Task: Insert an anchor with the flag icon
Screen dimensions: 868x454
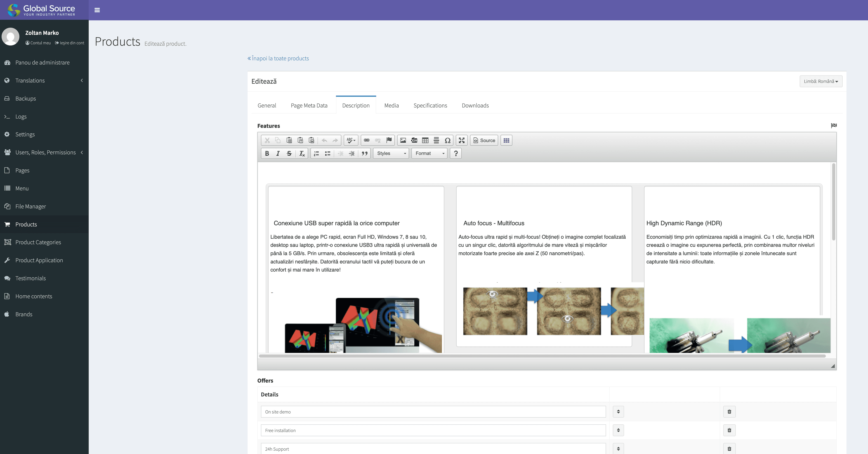Action: coord(389,140)
